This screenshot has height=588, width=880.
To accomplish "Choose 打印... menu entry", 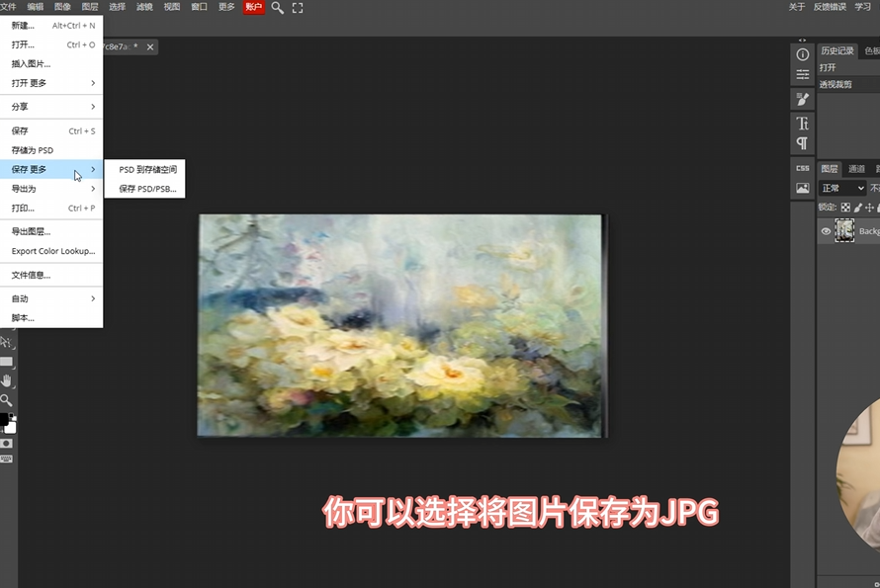I will point(51,209).
